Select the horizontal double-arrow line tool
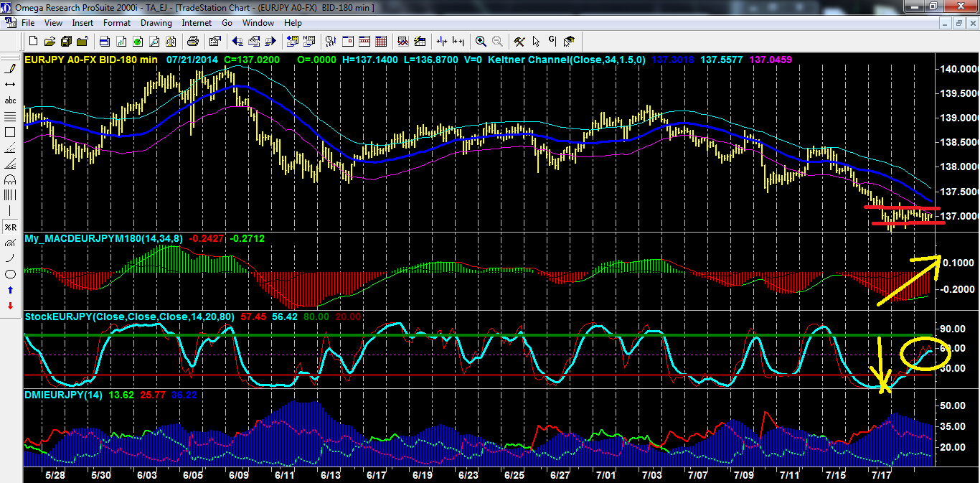 pyautogui.click(x=10, y=85)
